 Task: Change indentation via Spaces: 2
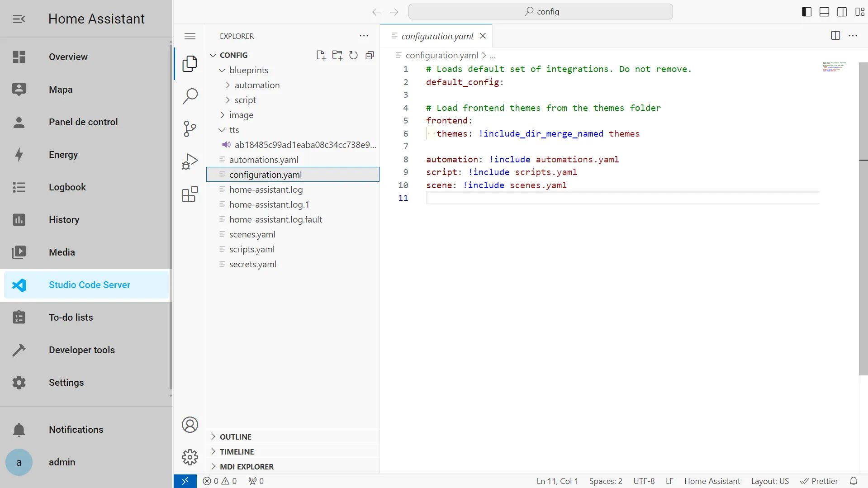[606, 481]
